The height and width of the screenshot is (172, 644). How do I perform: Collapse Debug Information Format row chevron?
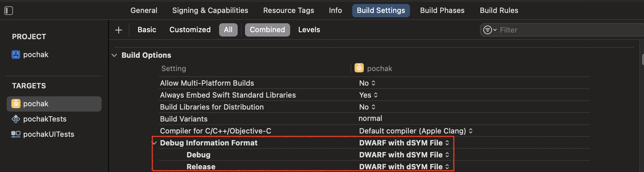pyautogui.click(x=155, y=143)
